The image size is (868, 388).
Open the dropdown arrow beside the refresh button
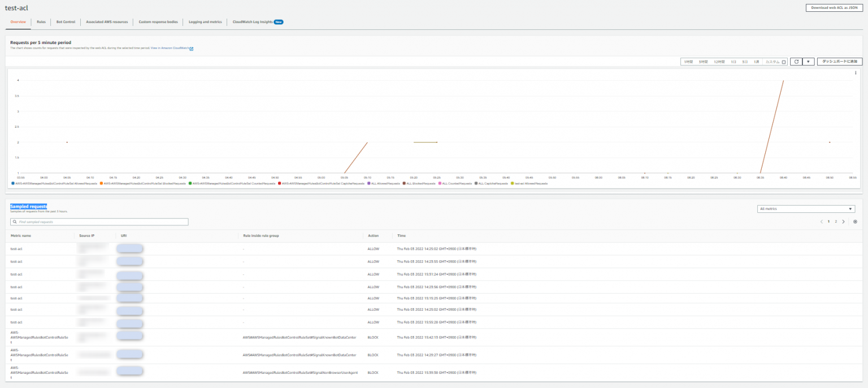coord(808,61)
